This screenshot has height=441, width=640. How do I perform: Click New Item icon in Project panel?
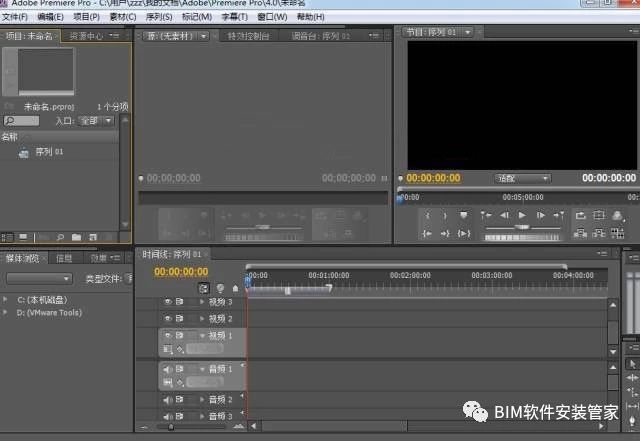tap(93, 237)
